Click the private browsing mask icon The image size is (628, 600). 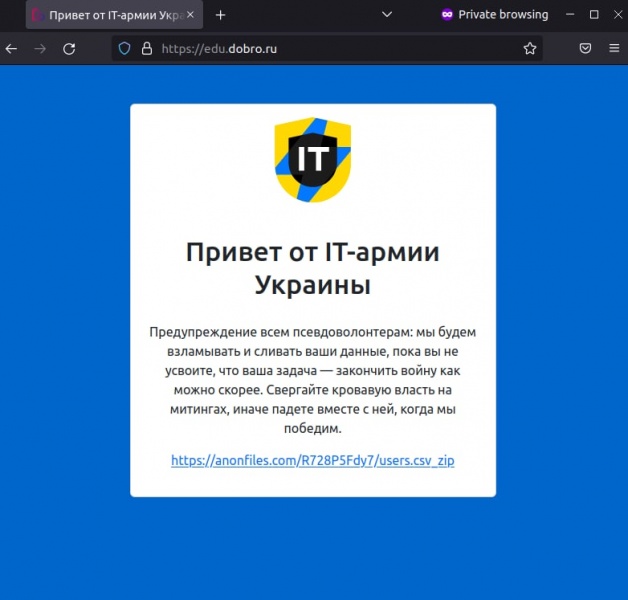click(x=447, y=15)
